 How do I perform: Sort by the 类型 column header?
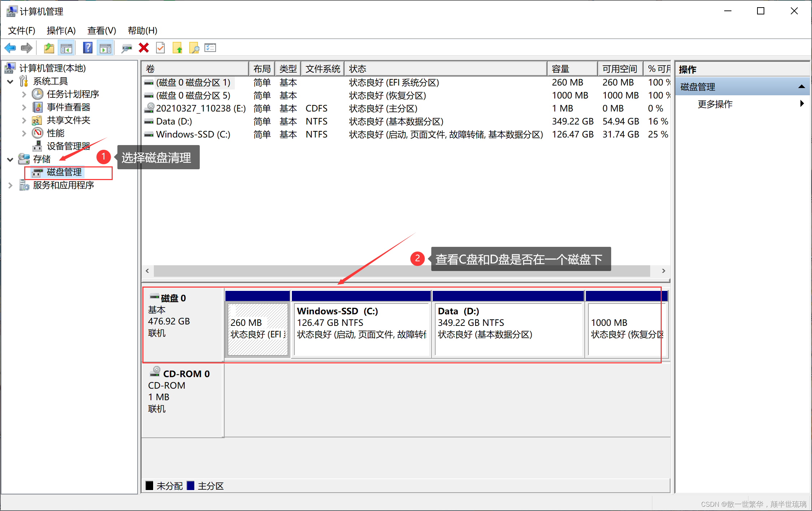coord(288,69)
